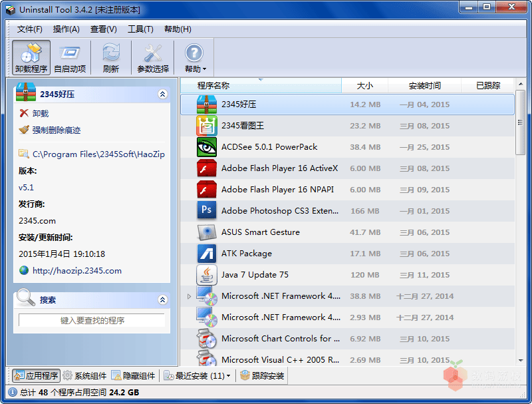Open http://haozip.2345.com link
This screenshot has width=532, height=404.
[77, 271]
